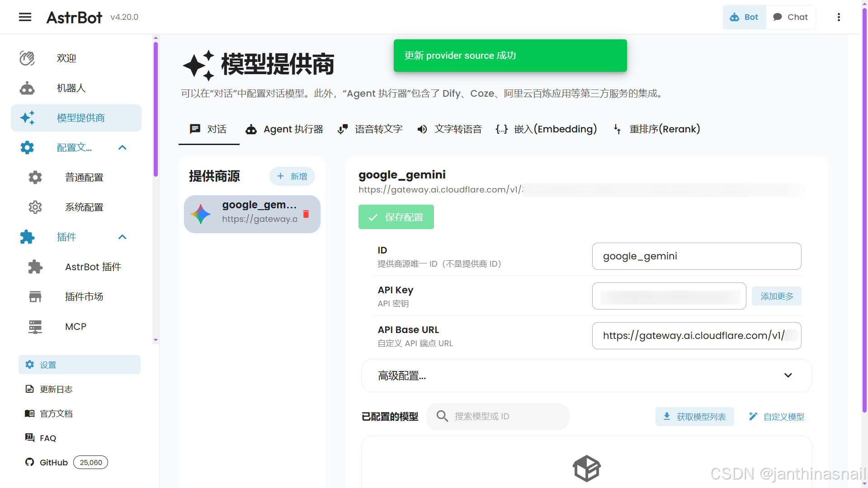The image size is (868, 488).
Task: Click the book icon beside 官方文档
Action: pos(30,413)
